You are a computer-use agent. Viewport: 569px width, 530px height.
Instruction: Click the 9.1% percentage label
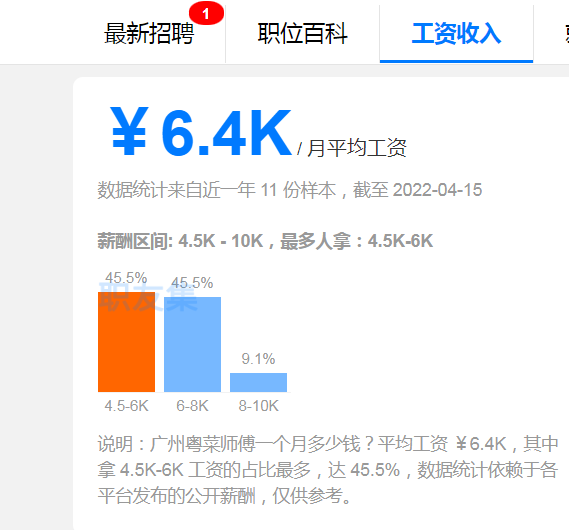(x=258, y=359)
